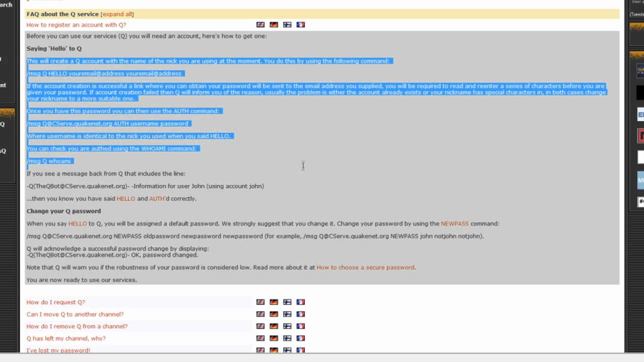Choose English flag on 'Can I move Q' row
Viewport: 644px width, 362px height.
[260, 314]
